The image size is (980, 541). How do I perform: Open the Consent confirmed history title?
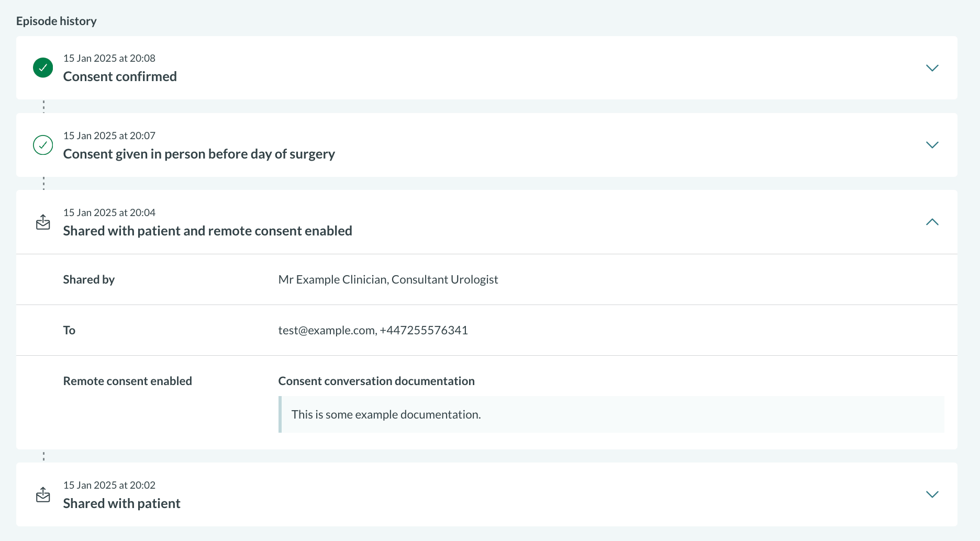120,76
